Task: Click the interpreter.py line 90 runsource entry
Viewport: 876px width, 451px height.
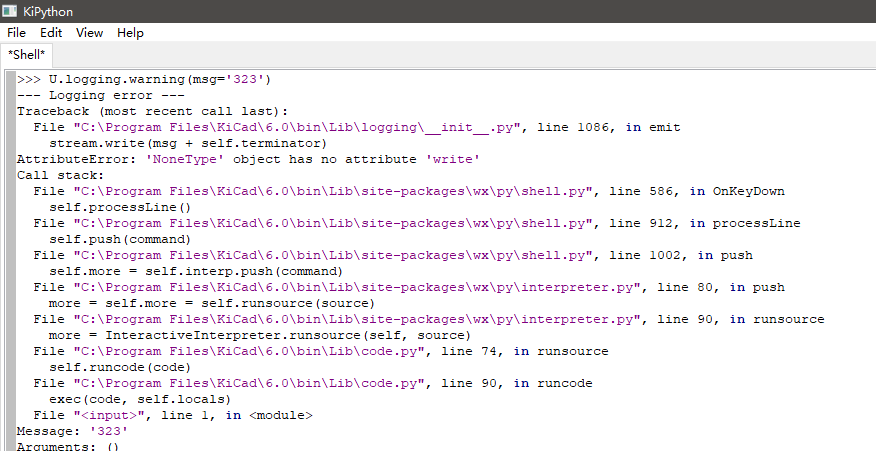Action: tap(429, 319)
